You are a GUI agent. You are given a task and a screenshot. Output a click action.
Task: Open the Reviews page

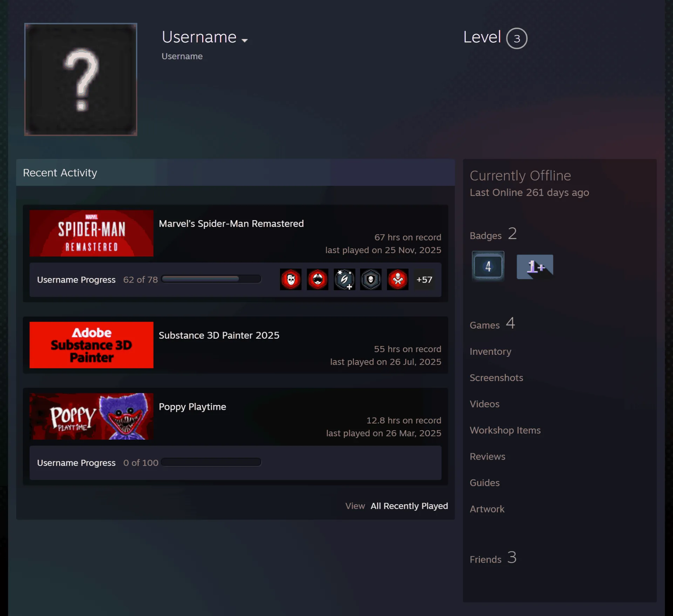pos(488,456)
